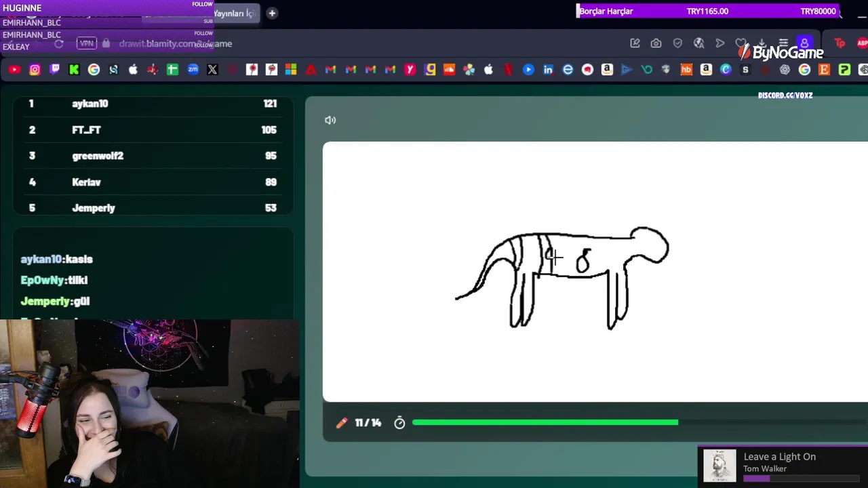The image size is (868, 488).
Task: Select player Kerlav in leaderboard
Action: (x=86, y=182)
